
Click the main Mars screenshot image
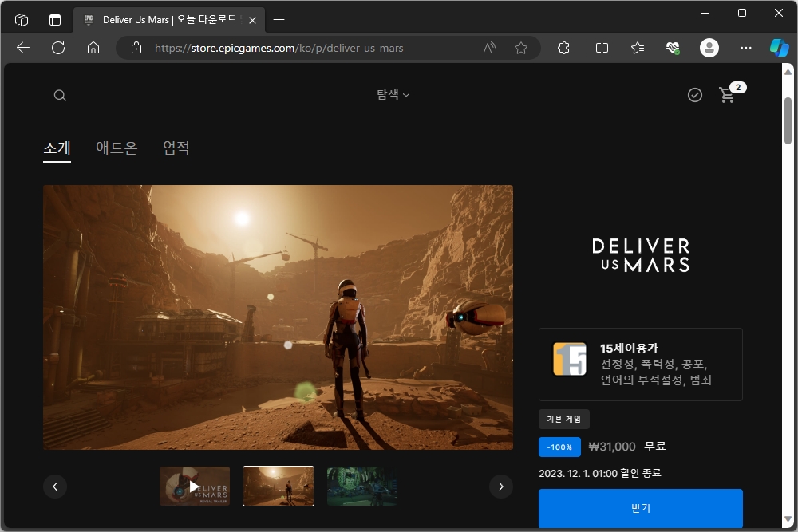pos(278,317)
